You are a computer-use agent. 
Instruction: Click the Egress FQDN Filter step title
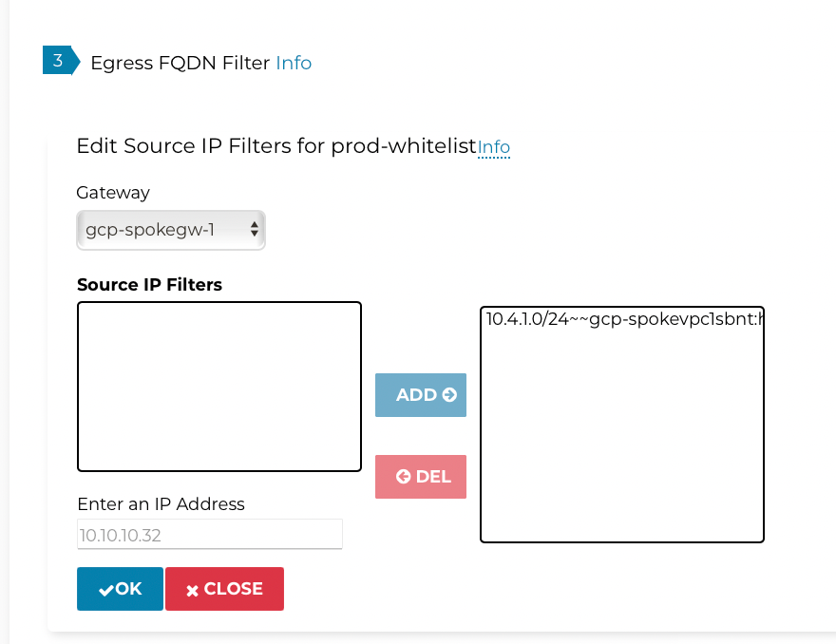click(180, 63)
